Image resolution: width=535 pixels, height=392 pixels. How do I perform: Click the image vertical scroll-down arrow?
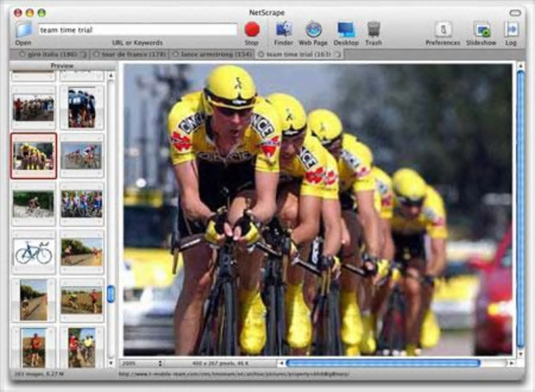520,354
